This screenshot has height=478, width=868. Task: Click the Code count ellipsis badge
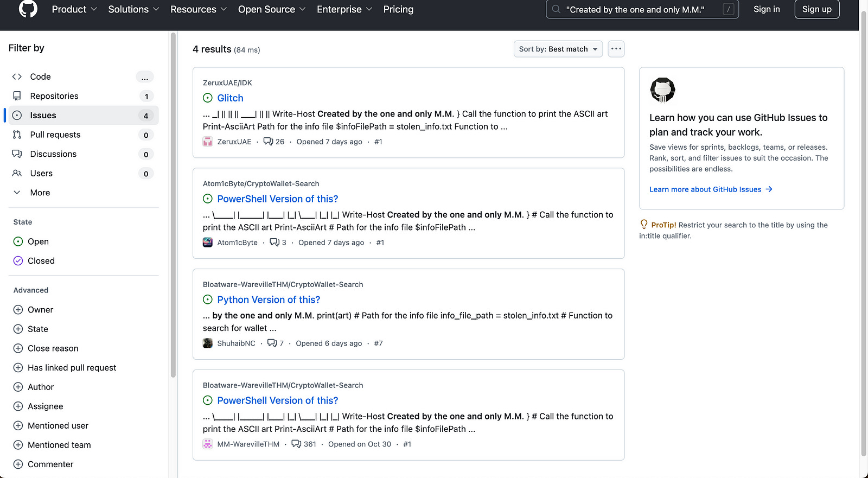(x=145, y=77)
